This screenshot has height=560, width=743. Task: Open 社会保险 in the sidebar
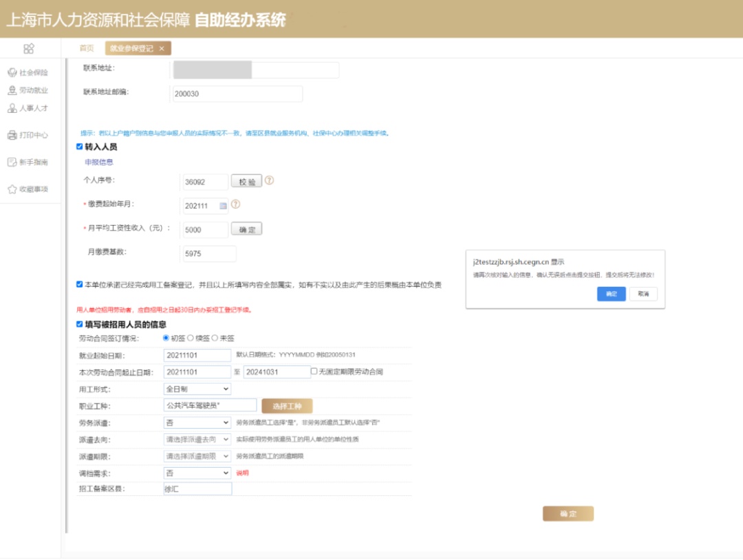click(28, 72)
